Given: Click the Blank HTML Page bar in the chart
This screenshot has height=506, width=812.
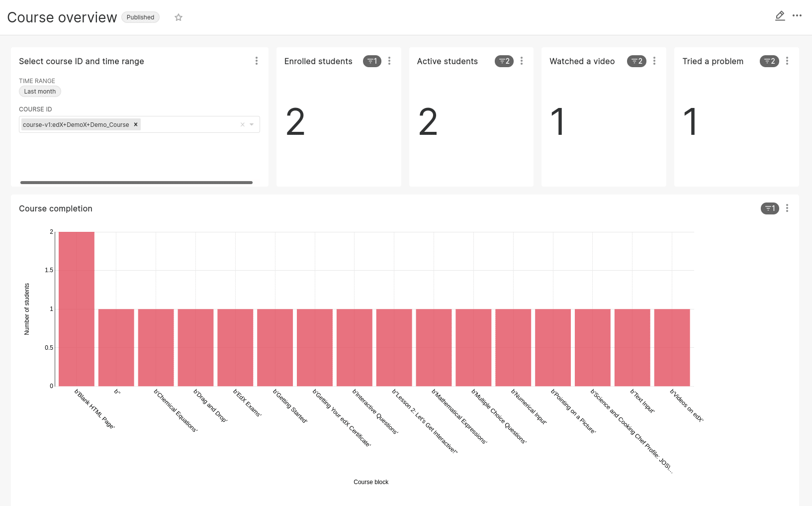Looking at the screenshot, I should [76, 308].
